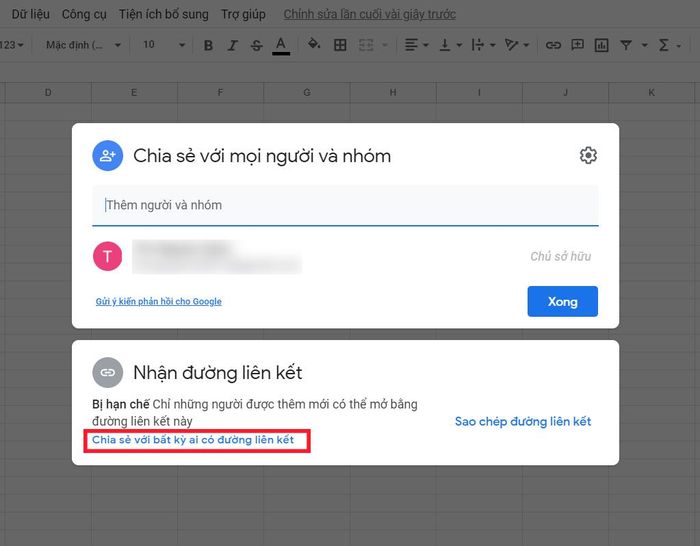Click the Chủ sở hữu owner label
This screenshot has width=700, height=546.
(561, 256)
